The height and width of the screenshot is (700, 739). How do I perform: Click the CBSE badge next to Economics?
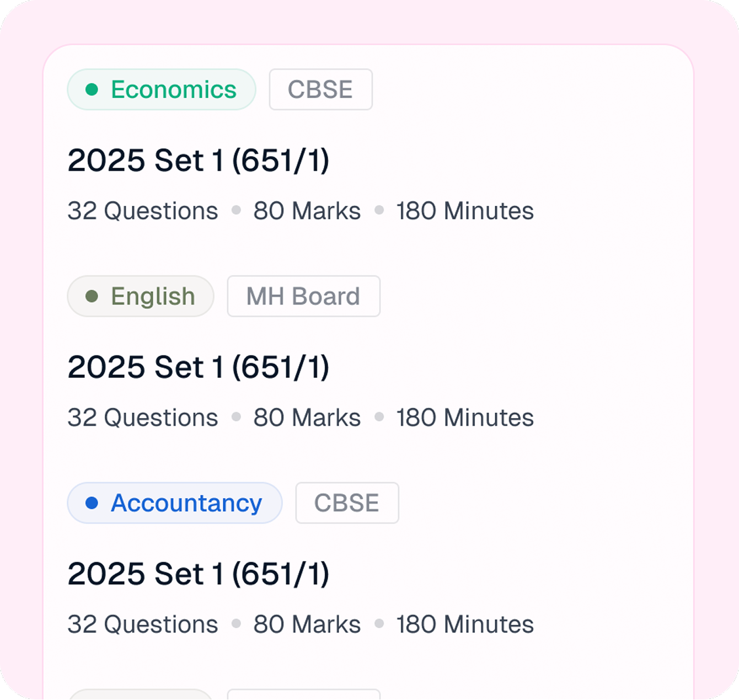click(x=320, y=89)
